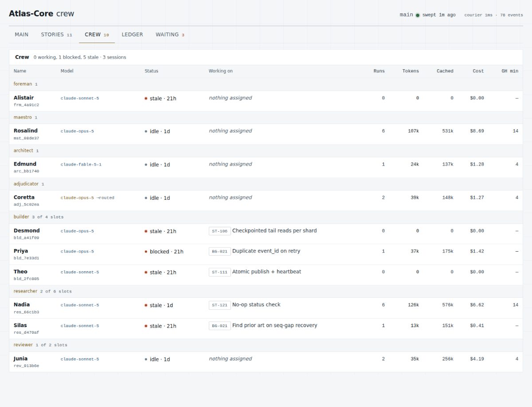
Task: Go to the MAIN tab
Action: (x=21, y=35)
